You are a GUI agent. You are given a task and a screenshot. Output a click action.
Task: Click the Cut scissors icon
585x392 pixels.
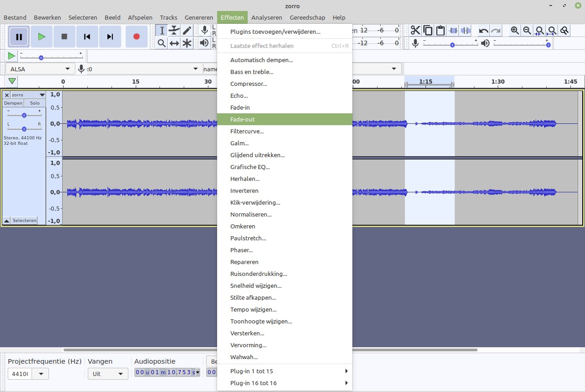pos(415,31)
